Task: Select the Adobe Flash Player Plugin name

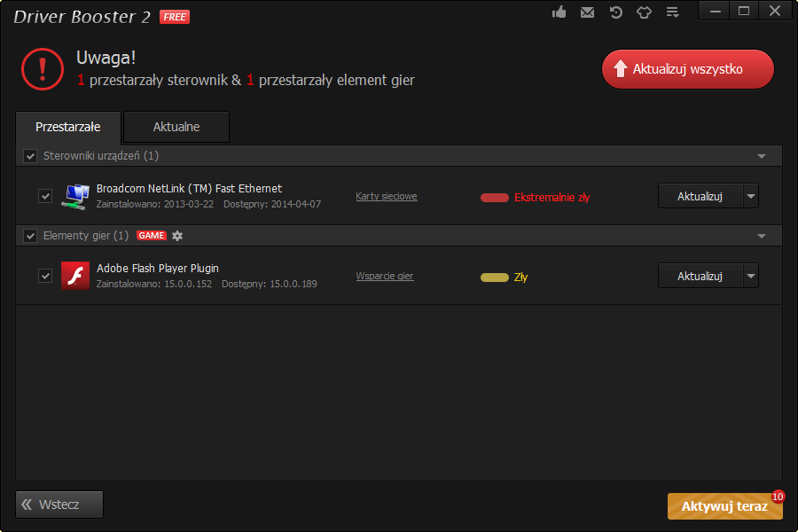Action: pyautogui.click(x=158, y=269)
